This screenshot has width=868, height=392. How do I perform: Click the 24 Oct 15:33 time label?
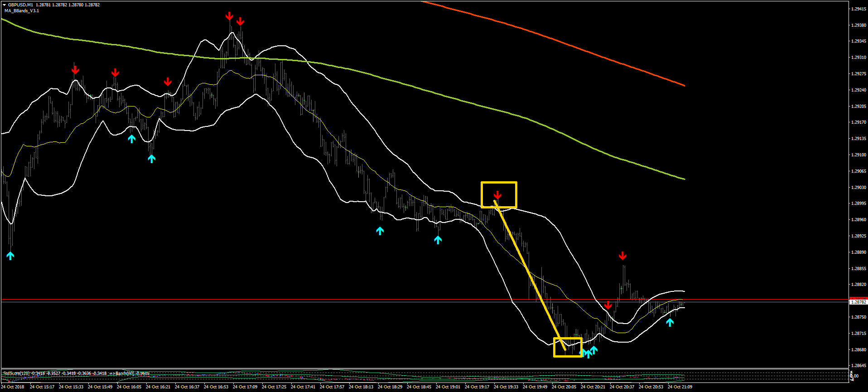point(71,387)
